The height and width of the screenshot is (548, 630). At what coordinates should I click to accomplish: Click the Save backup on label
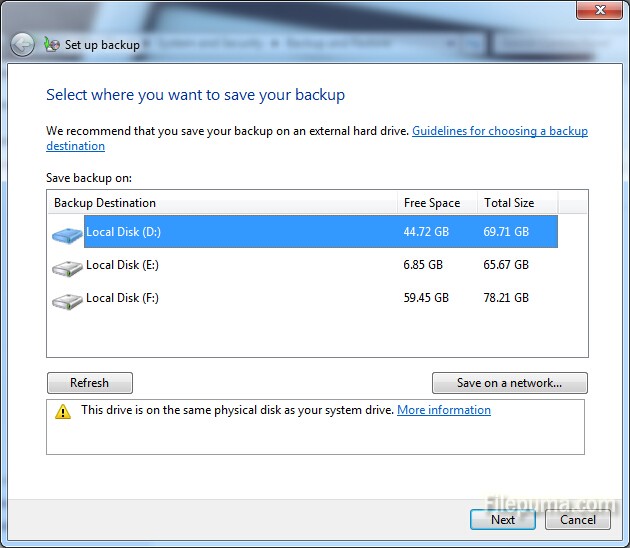(89, 178)
